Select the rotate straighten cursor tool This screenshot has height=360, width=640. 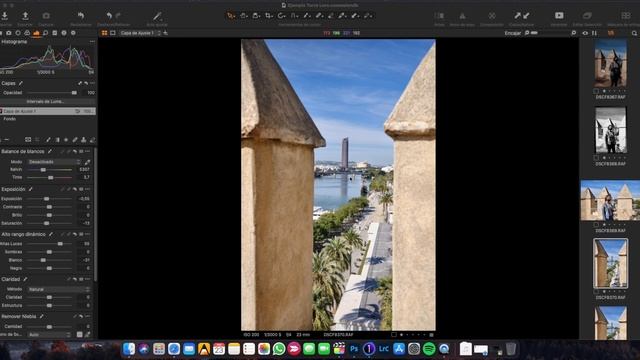[281, 16]
